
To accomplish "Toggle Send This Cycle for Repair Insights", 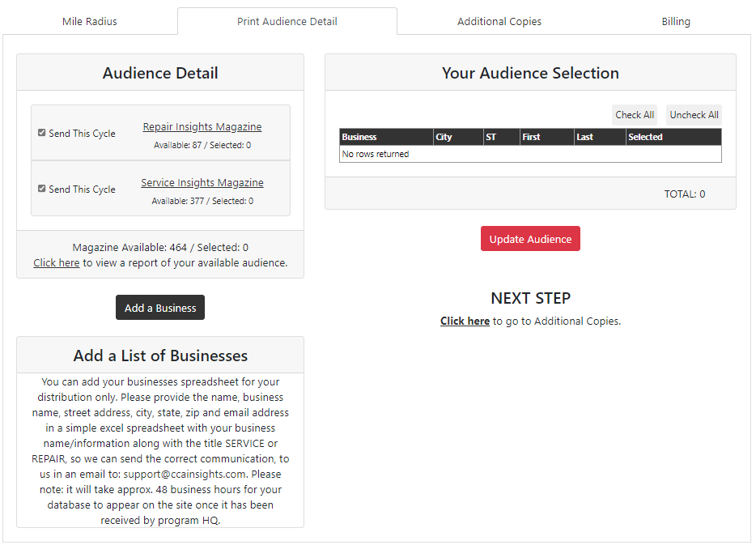I will pyautogui.click(x=42, y=133).
